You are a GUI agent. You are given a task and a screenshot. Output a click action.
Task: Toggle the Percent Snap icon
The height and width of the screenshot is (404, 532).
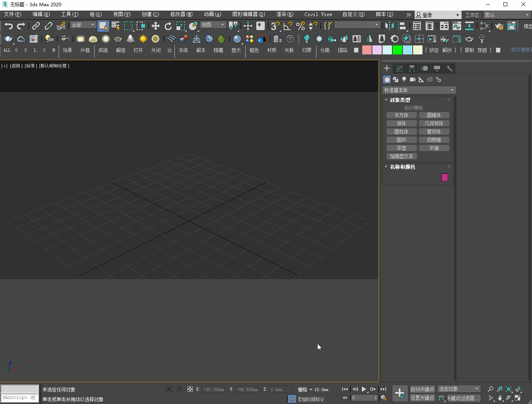coord(300,26)
